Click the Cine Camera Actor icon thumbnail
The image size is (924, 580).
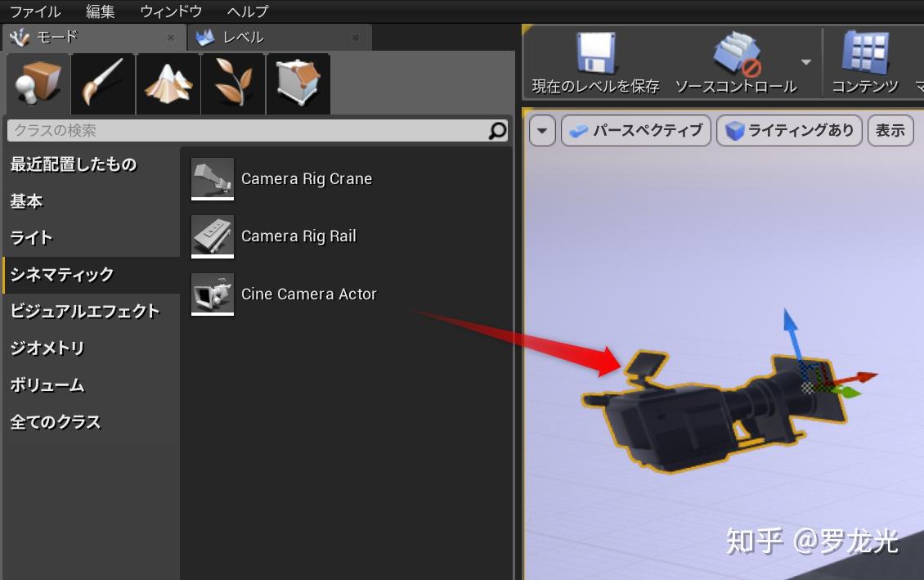(x=212, y=294)
